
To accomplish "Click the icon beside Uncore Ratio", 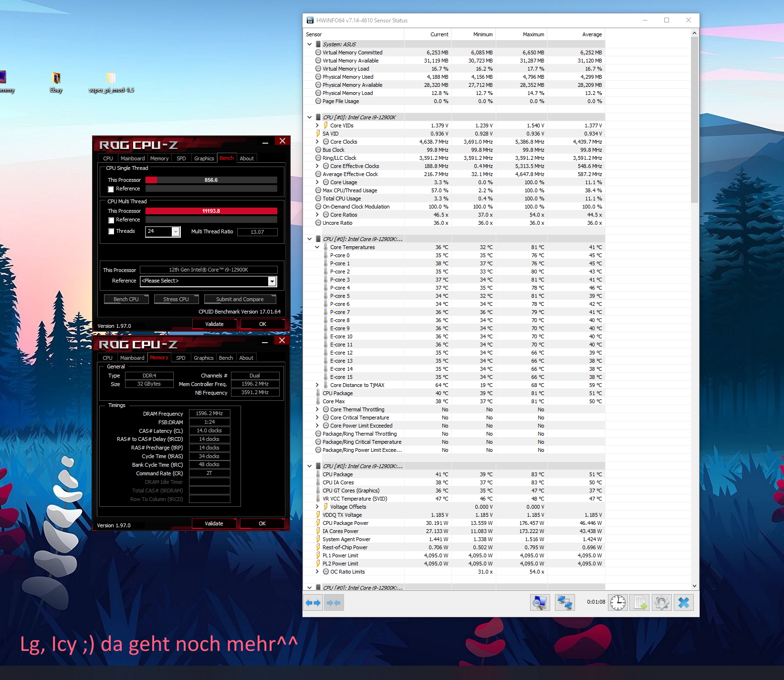I will tap(318, 223).
